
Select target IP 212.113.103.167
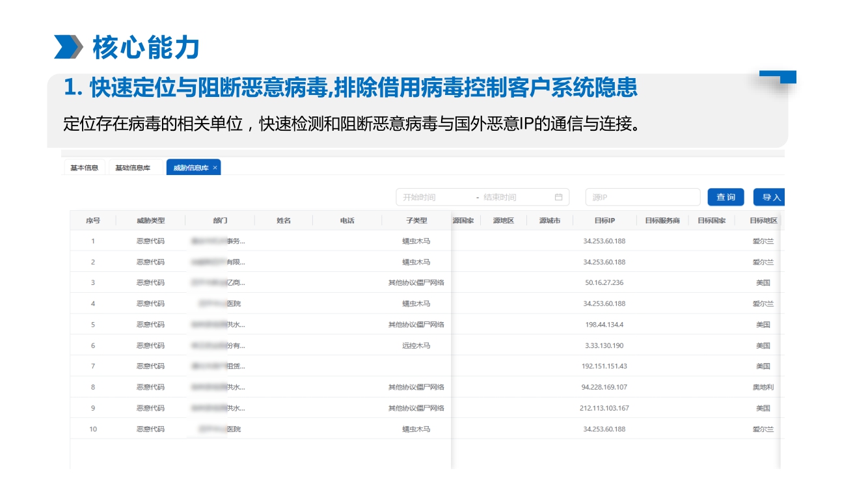604,408
